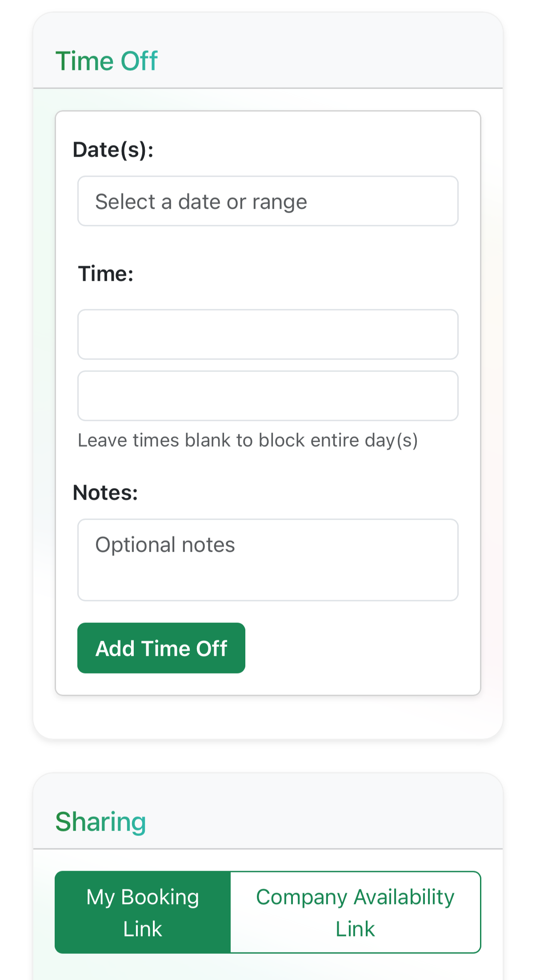
Task: Focus the first empty Time input
Action: 268,335
